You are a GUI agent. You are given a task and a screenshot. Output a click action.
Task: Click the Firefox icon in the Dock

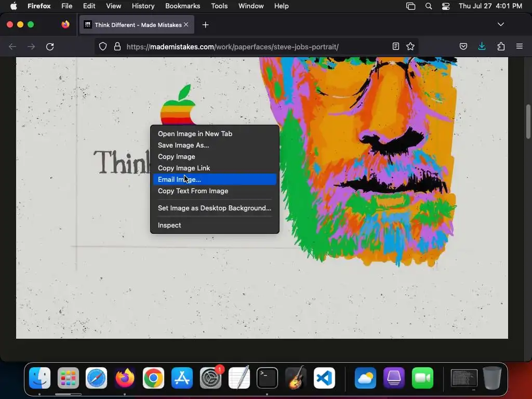click(125, 378)
